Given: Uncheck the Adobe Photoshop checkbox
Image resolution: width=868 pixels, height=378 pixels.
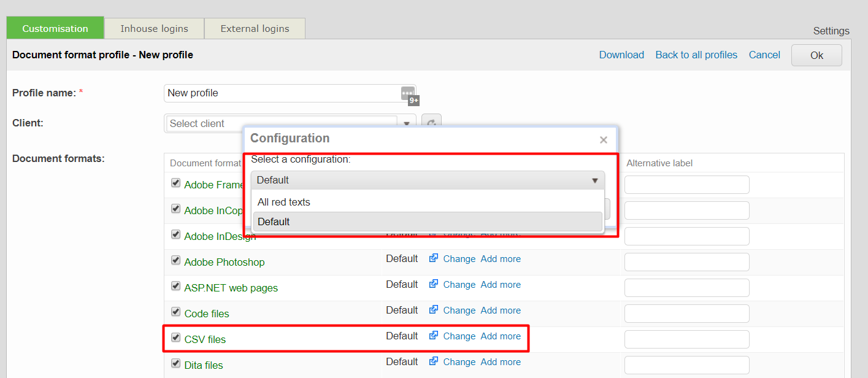Looking at the screenshot, I should click(175, 261).
